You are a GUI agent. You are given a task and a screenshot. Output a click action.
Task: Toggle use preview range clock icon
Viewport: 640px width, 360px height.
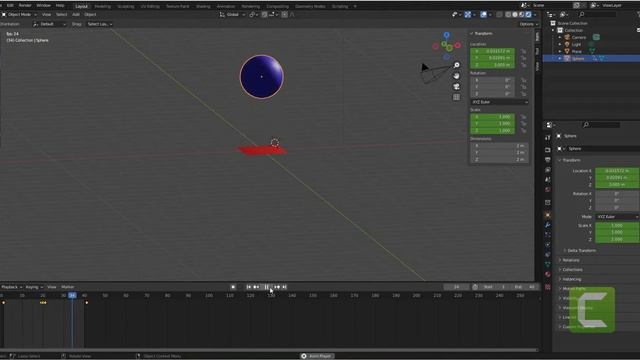point(475,287)
